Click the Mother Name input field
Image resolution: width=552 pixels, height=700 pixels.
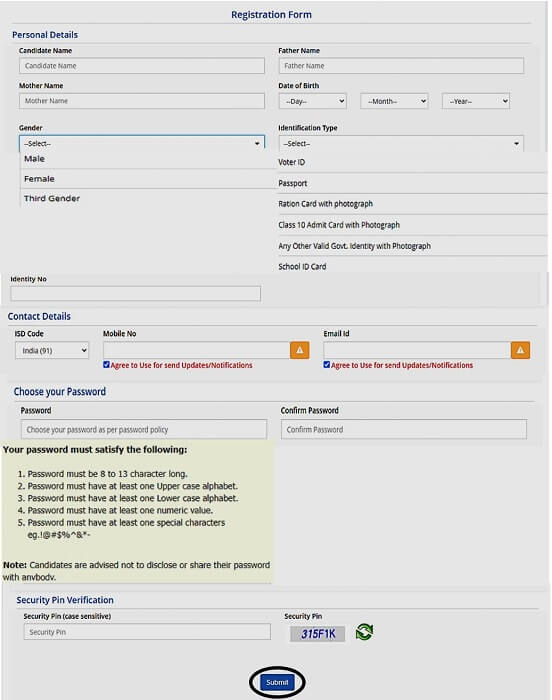click(142, 101)
